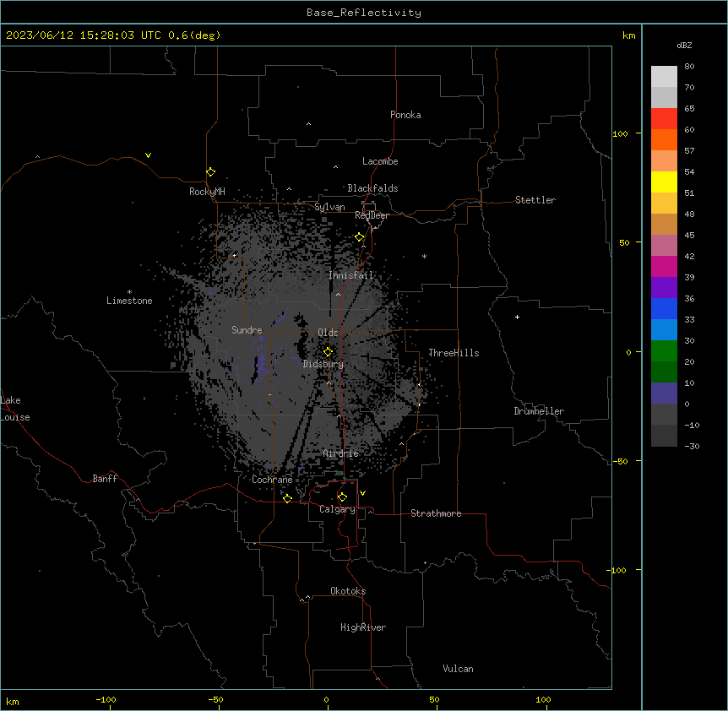Click the Lacombe city label

pos(380,161)
